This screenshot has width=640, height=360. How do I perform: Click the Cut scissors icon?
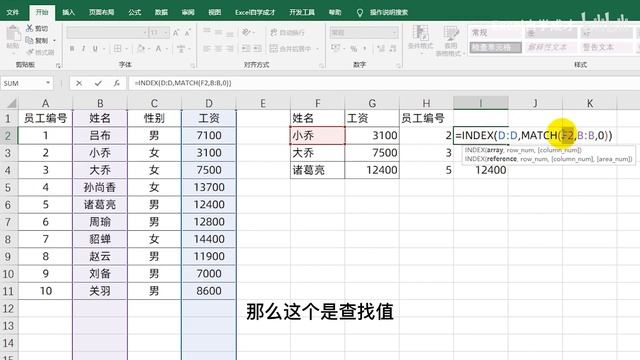click(x=29, y=28)
